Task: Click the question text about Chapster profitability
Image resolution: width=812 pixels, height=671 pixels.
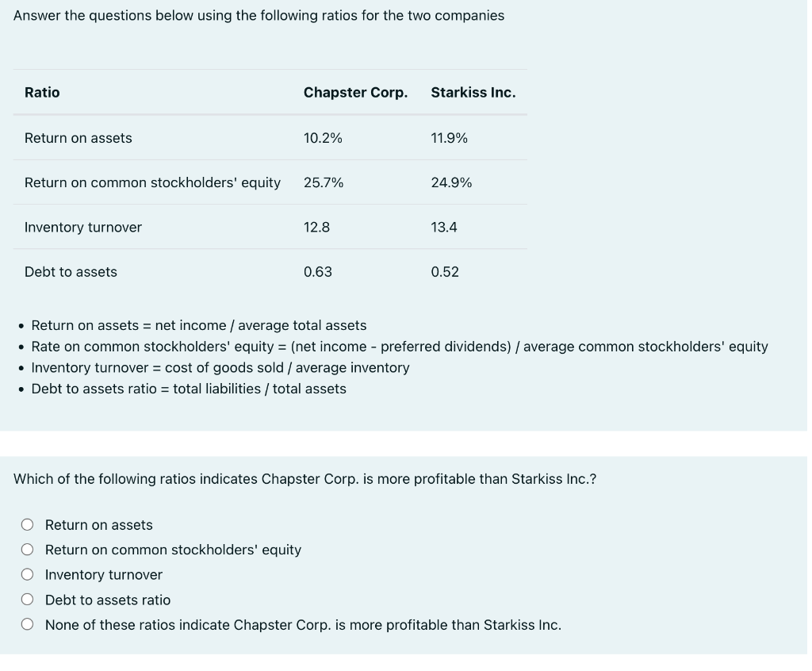Action: pos(305,478)
